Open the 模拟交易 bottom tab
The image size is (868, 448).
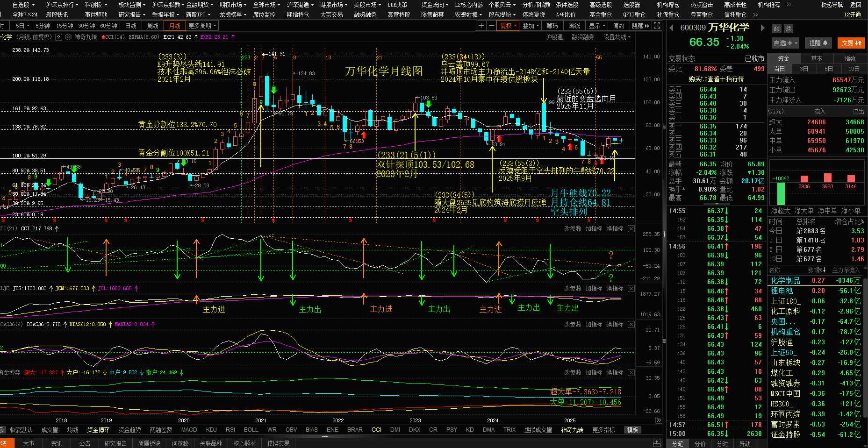[278, 443]
